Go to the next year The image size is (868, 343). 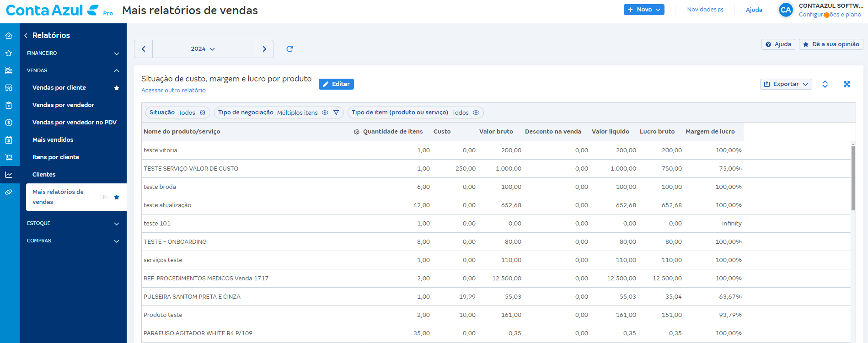click(x=264, y=49)
